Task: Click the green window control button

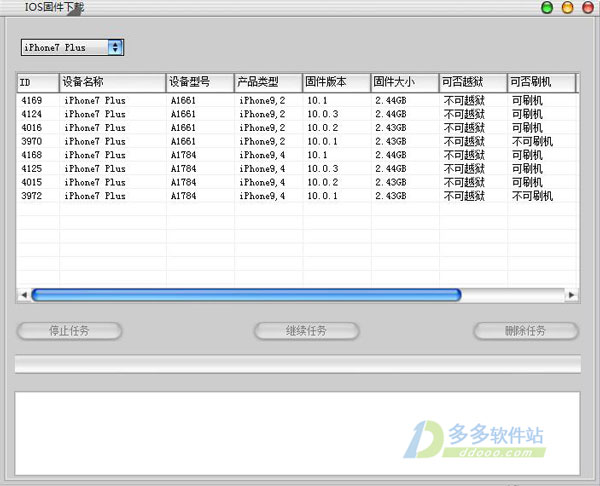Action: pos(547,8)
